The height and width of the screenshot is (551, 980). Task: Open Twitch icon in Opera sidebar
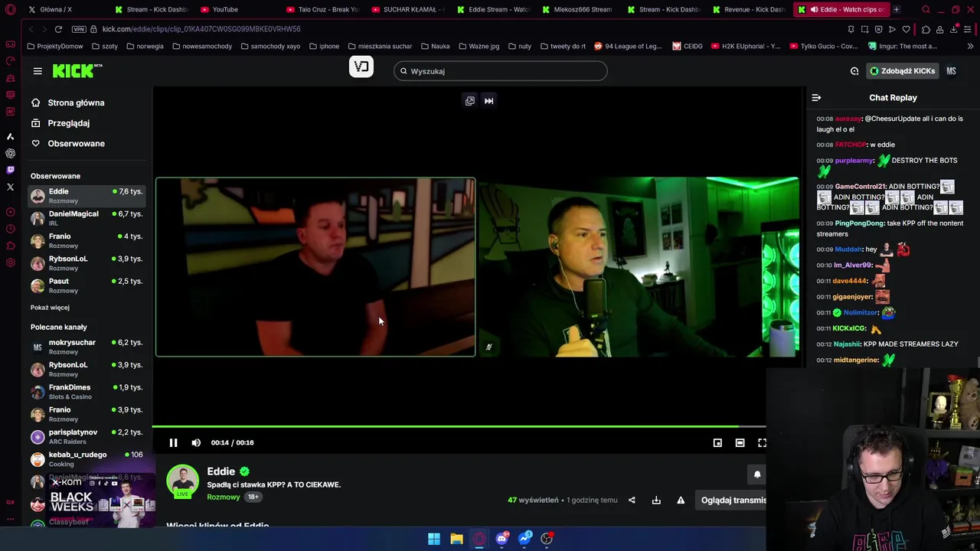(10, 170)
